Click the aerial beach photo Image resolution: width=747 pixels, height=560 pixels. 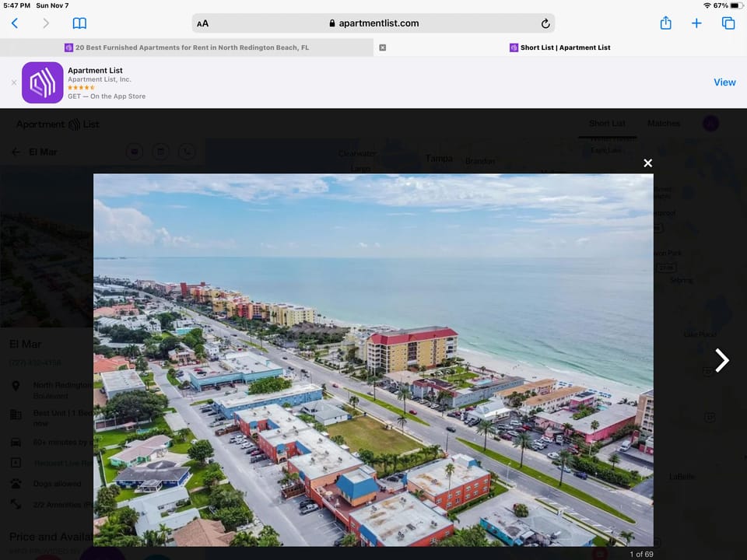[x=373, y=358]
